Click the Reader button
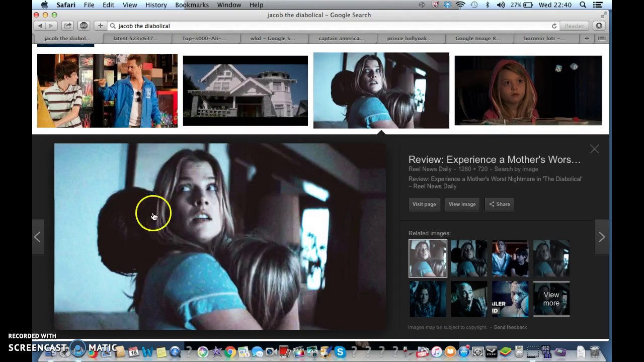The width and height of the screenshot is (644, 362). click(574, 26)
